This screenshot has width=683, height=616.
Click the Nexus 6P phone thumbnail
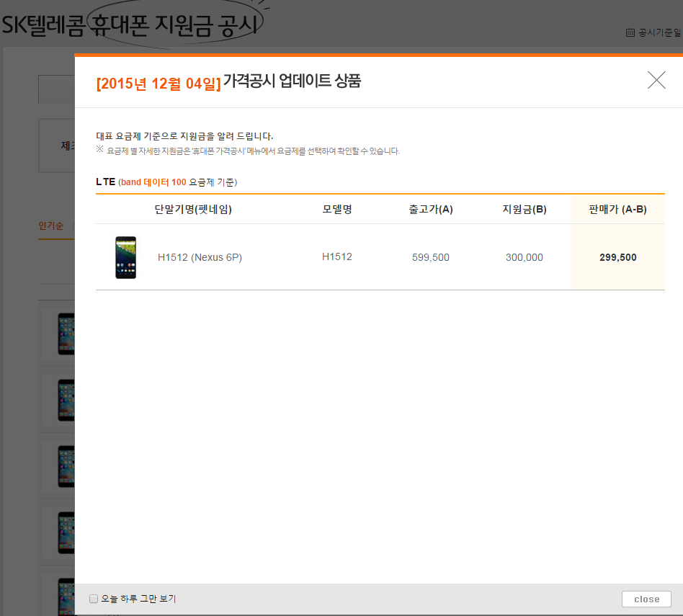(125, 257)
